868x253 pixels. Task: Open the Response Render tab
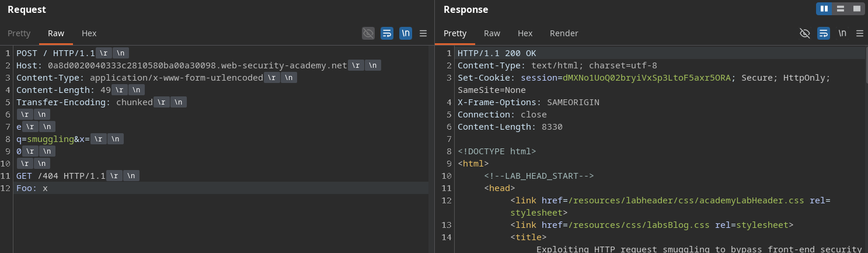(x=564, y=33)
